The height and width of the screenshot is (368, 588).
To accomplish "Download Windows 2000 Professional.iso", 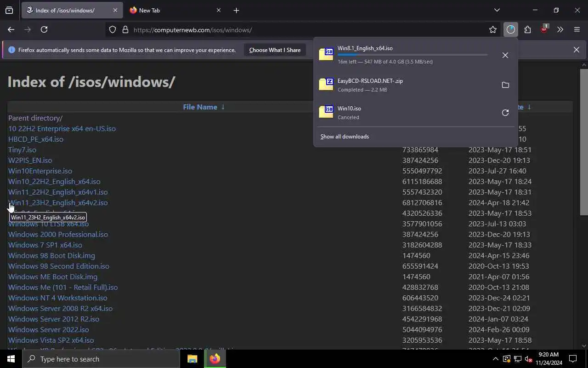I will point(58,235).
